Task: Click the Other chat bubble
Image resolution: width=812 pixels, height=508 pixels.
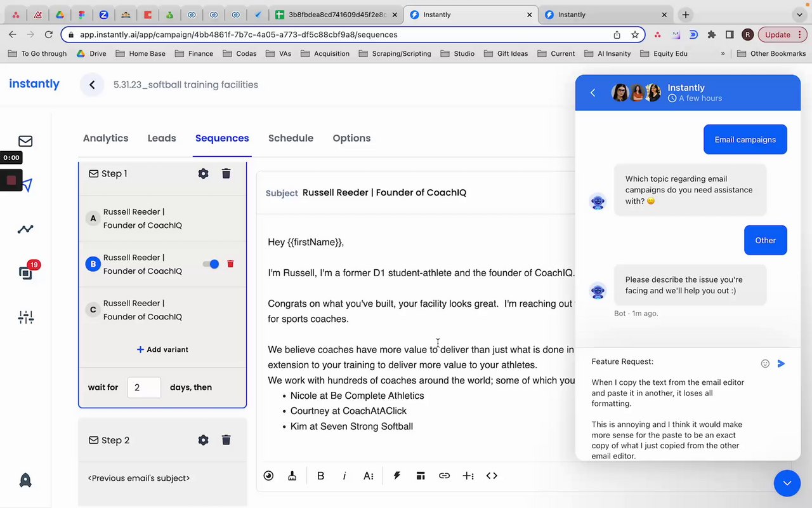Action: point(766,241)
